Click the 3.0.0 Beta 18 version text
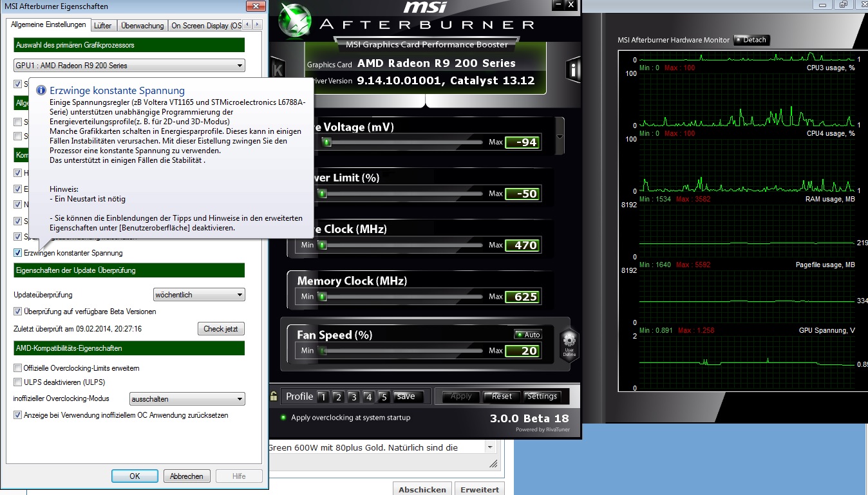The image size is (868, 495). (529, 418)
